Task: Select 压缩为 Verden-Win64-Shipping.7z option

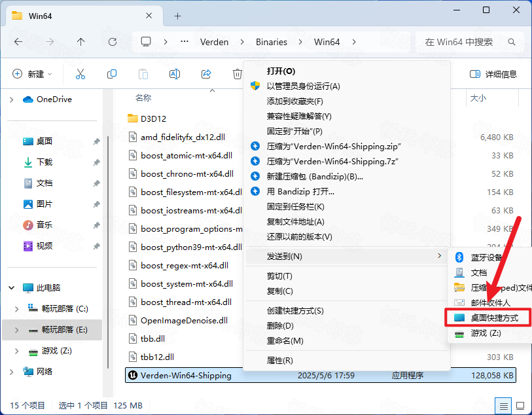Action: [348, 162]
